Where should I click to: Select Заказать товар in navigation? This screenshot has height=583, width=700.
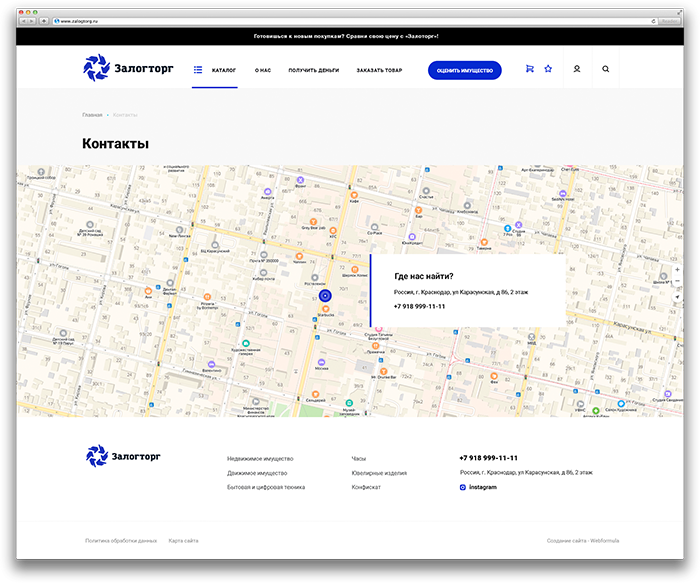379,70
